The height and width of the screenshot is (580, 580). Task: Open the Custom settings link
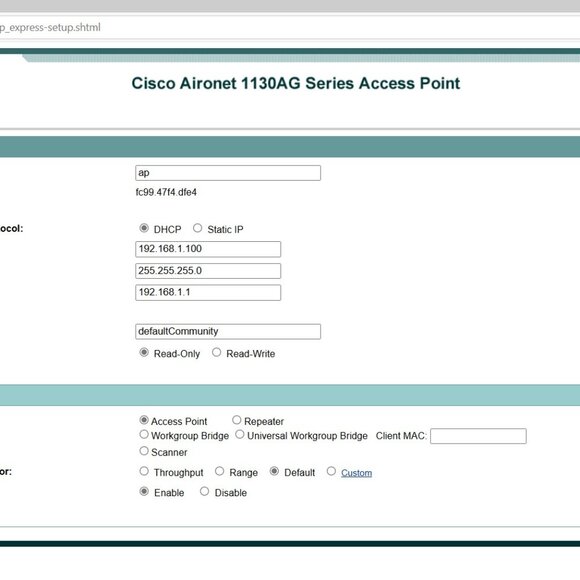[x=357, y=473]
